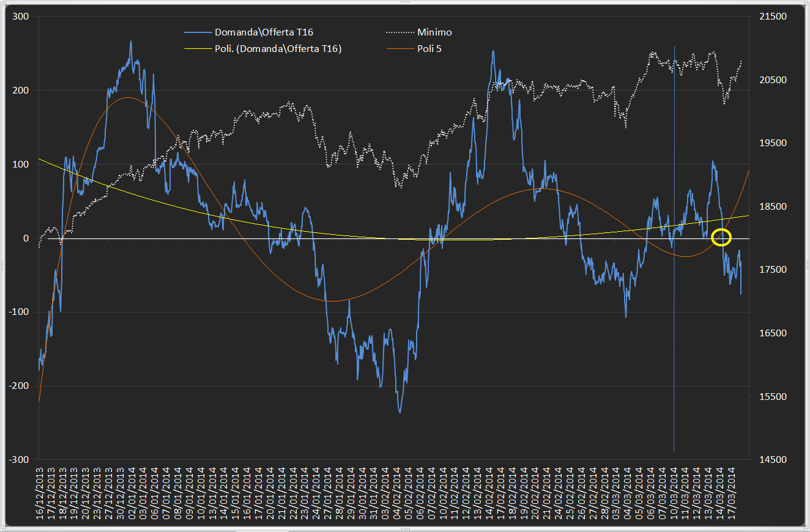The height and width of the screenshot is (532, 810).
Task: Click the -300 label on the left axis
Action: coord(20,460)
